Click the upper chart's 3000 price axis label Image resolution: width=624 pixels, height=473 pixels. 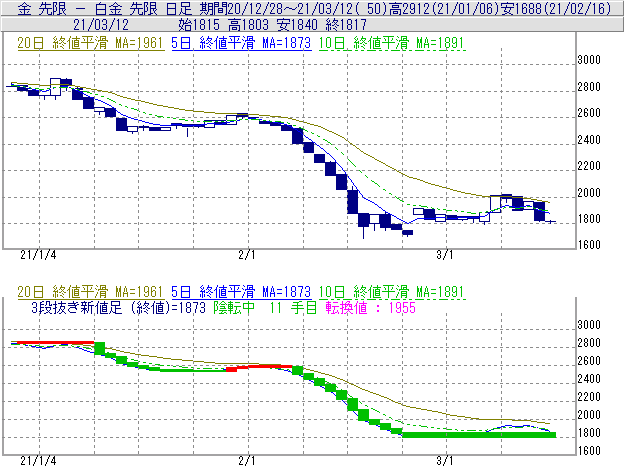pyautogui.click(x=589, y=60)
